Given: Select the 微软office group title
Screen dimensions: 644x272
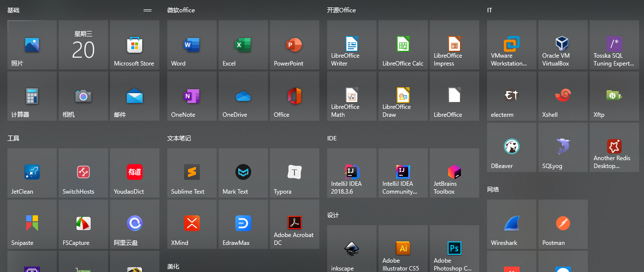Looking at the screenshot, I should click(x=181, y=10).
